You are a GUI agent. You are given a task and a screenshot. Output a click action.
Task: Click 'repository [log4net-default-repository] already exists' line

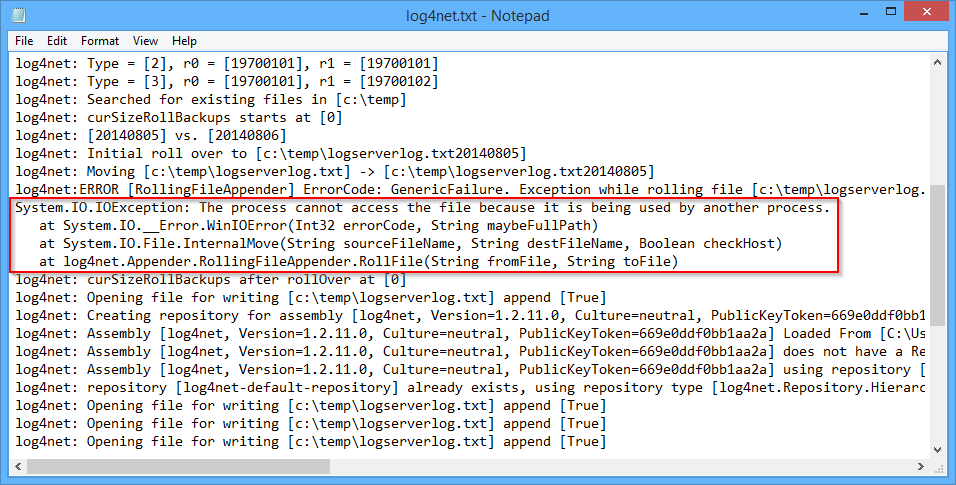pyautogui.click(x=470, y=387)
